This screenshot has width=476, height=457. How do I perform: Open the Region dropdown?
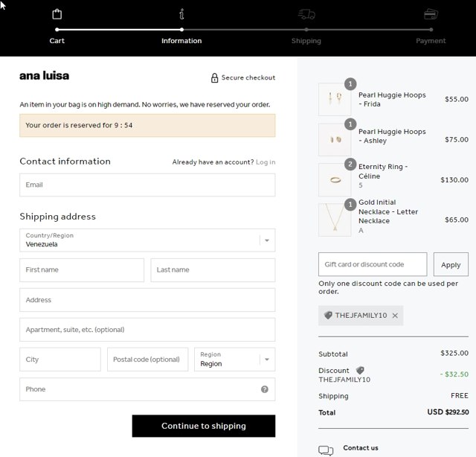click(x=235, y=359)
